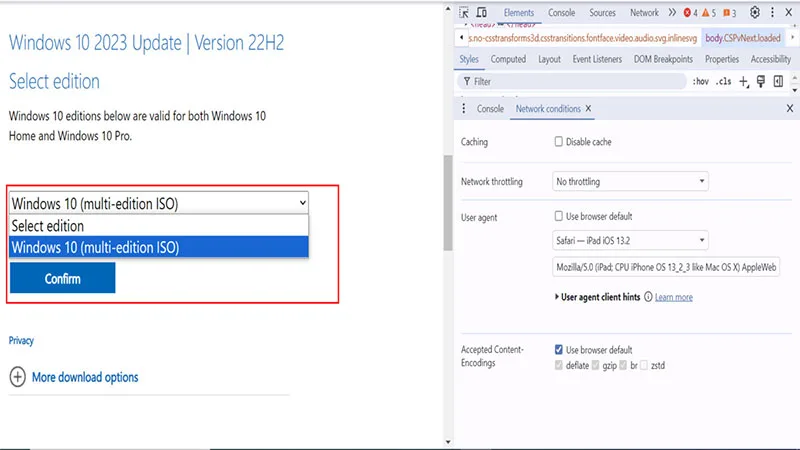Viewport: 800px width, 450px height.
Task: Select the Computed sub-tab
Action: tap(508, 59)
